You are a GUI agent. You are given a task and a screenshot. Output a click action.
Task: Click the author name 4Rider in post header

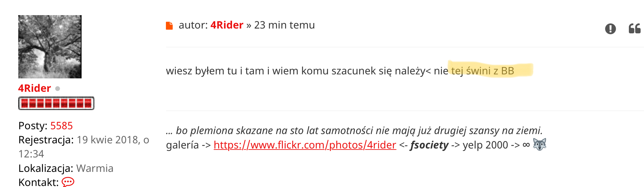coord(227,25)
